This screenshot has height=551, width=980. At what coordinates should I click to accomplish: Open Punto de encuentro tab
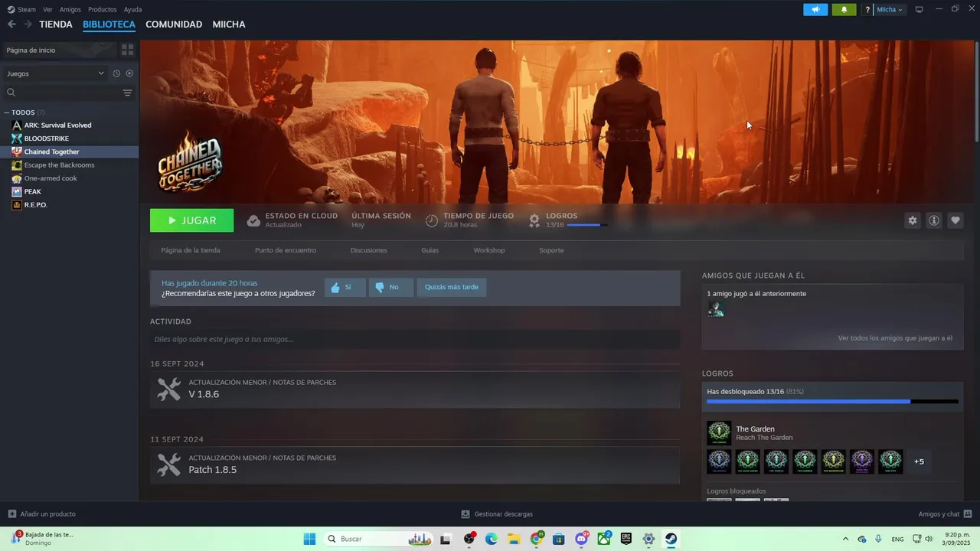[x=286, y=250]
